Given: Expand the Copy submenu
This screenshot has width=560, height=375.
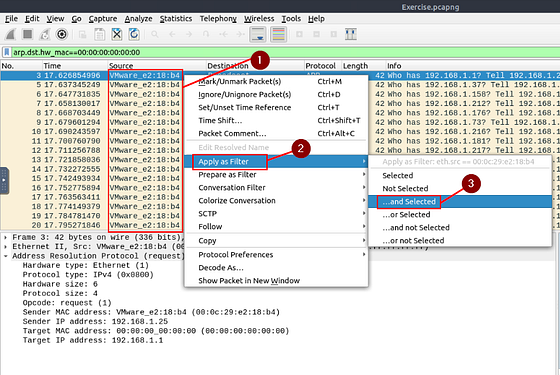Looking at the screenshot, I should (x=276, y=241).
